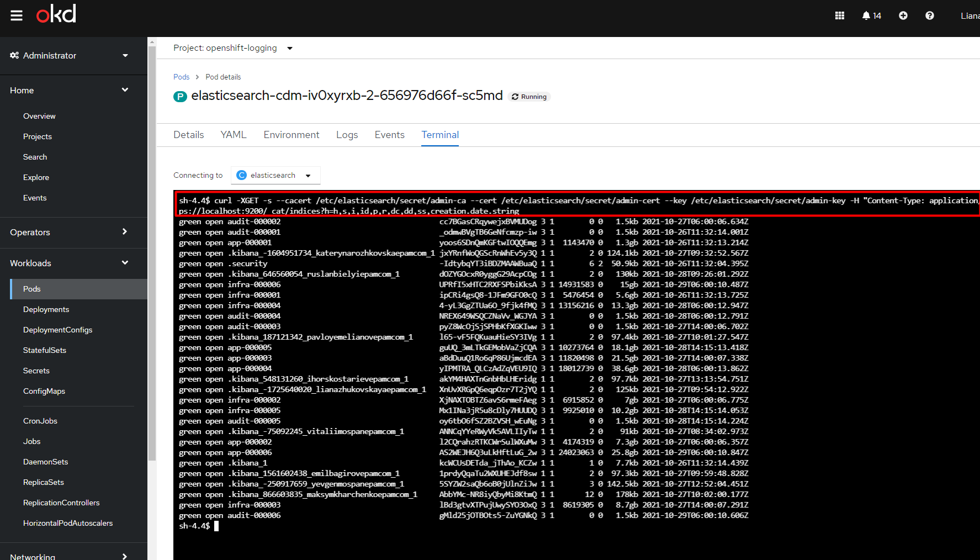
Task: Open ConfigMaps in the sidebar
Action: coord(44,392)
